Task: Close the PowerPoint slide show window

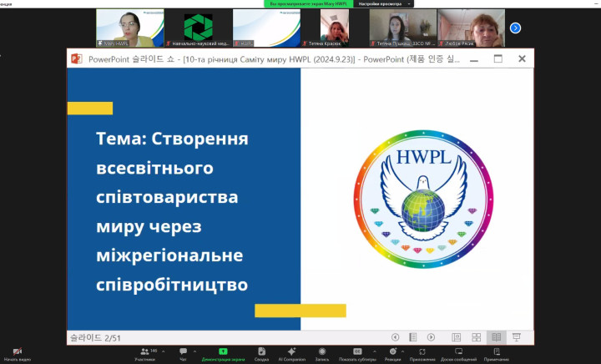Action: (522, 59)
